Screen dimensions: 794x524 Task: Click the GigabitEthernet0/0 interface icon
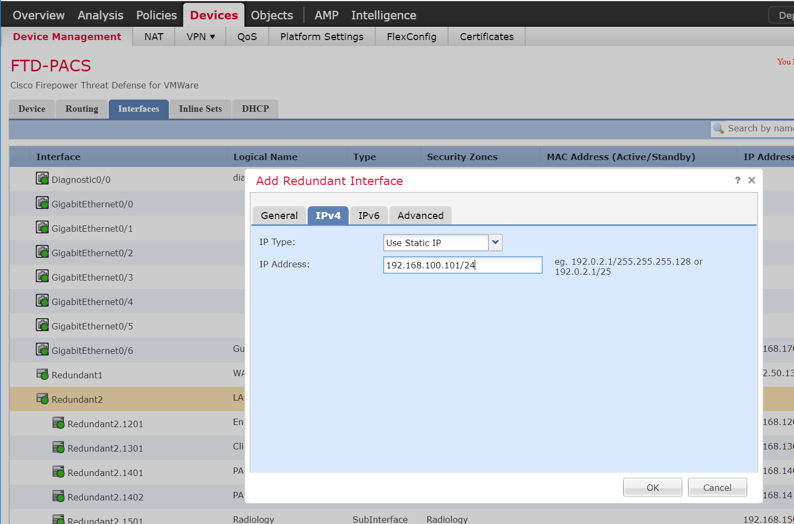[43, 203]
